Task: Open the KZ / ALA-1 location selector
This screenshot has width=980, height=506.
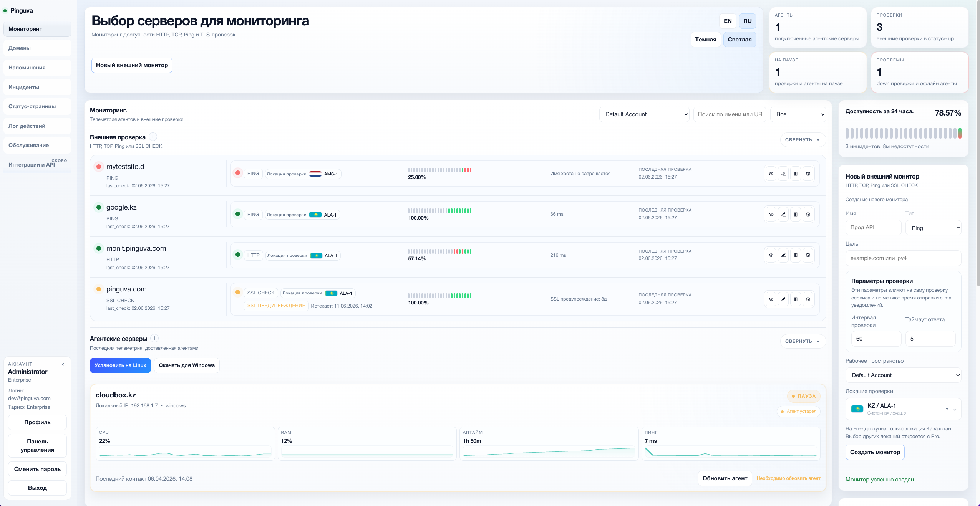Action: point(903,409)
